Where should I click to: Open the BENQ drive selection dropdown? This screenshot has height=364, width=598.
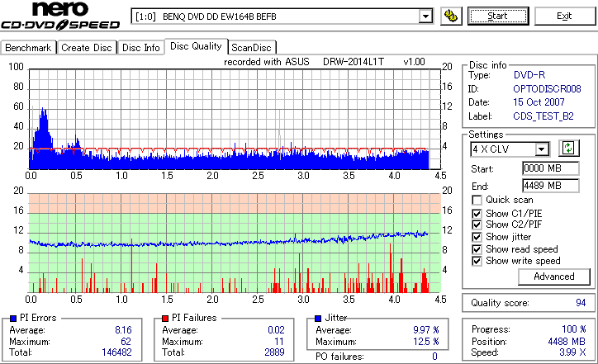point(425,17)
